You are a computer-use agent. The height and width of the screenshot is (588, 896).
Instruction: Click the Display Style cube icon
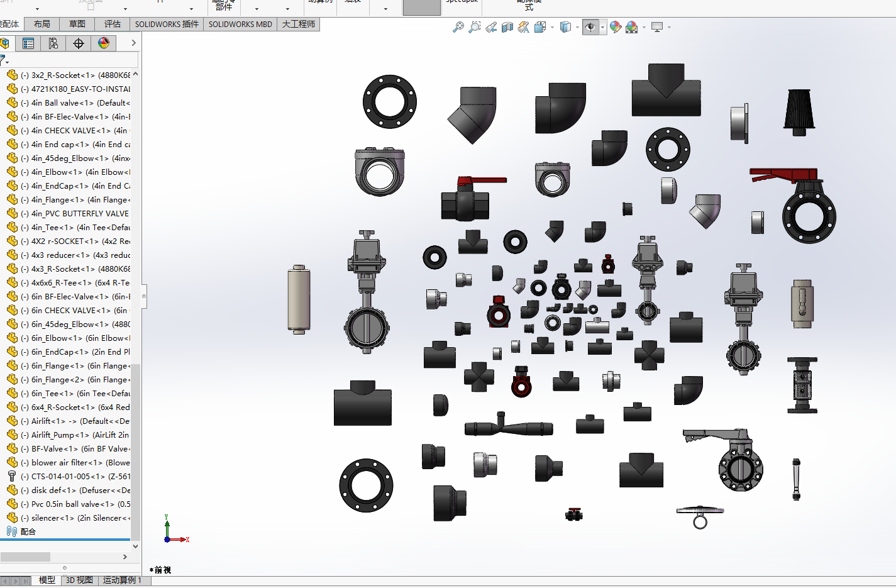point(565,27)
